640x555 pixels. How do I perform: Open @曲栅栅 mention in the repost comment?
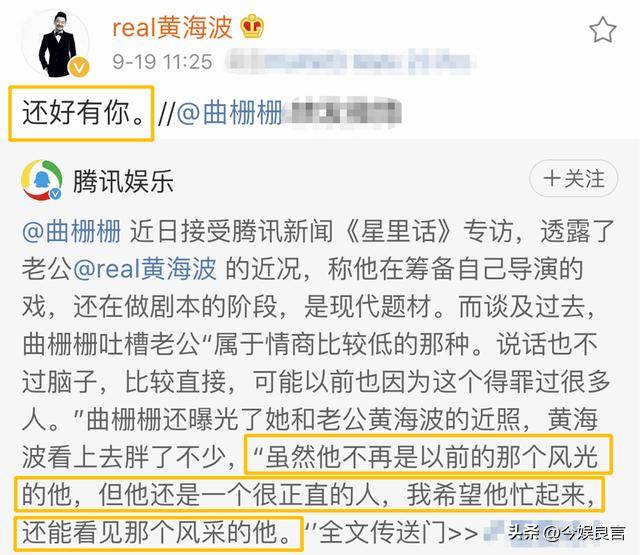coord(229,113)
